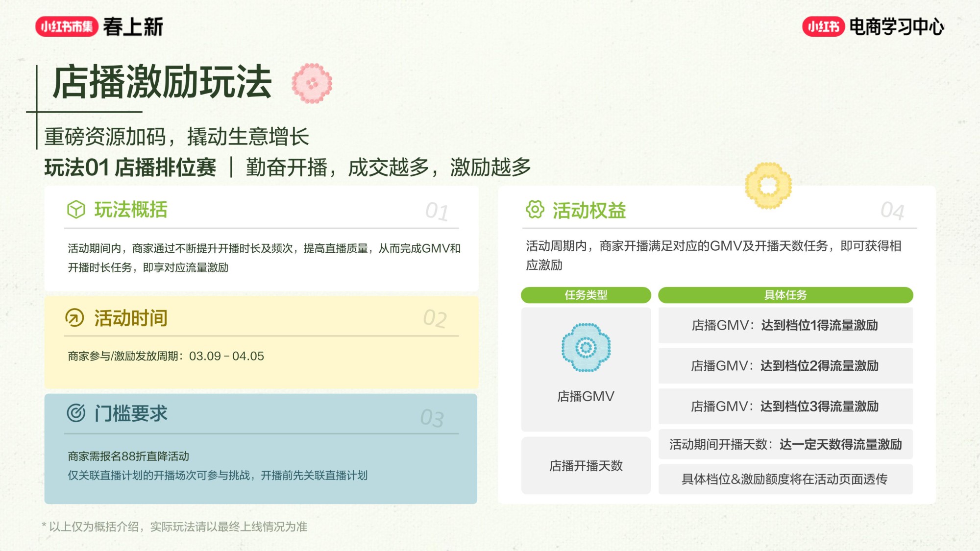Click the number 01 on 玩法概括 card
This screenshot has width=980, height=551.
click(437, 212)
